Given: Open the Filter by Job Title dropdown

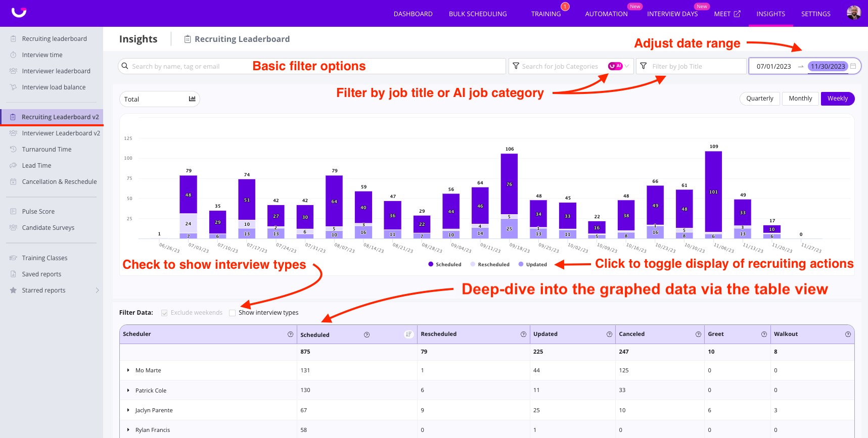Looking at the screenshot, I should click(x=691, y=66).
